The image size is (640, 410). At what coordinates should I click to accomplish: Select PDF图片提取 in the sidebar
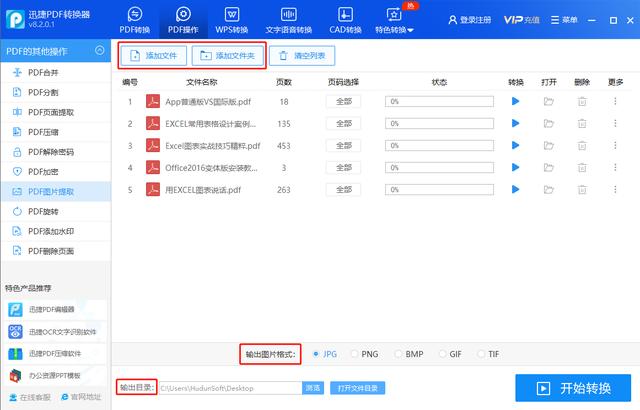click(56, 192)
